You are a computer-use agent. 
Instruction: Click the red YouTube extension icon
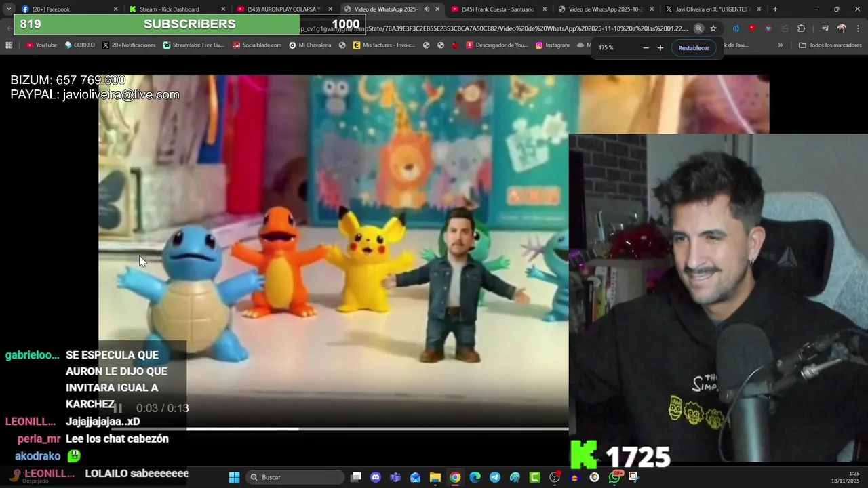coord(752,28)
